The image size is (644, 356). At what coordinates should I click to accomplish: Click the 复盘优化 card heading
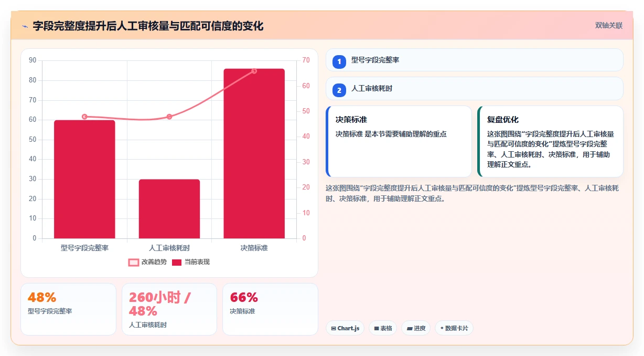(x=503, y=120)
